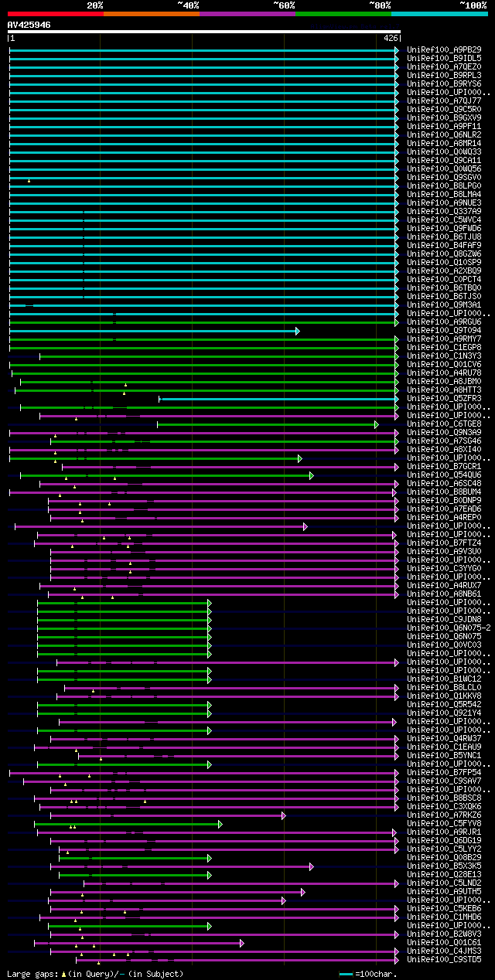This screenshot has width=495, height=980.
Task: Click the label UniRef100_C9JDN8
Action: (444, 620)
